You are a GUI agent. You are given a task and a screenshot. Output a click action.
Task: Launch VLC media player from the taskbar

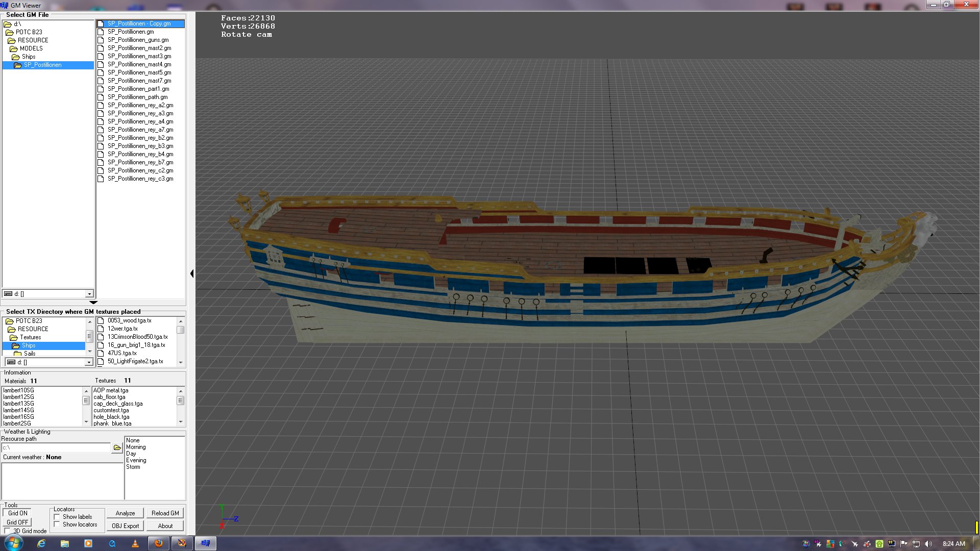coord(135,543)
